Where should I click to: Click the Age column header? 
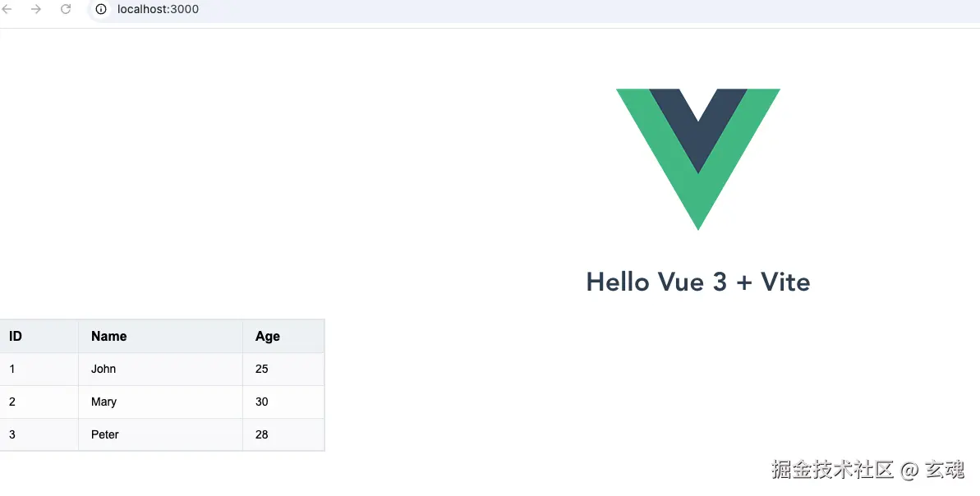point(268,336)
